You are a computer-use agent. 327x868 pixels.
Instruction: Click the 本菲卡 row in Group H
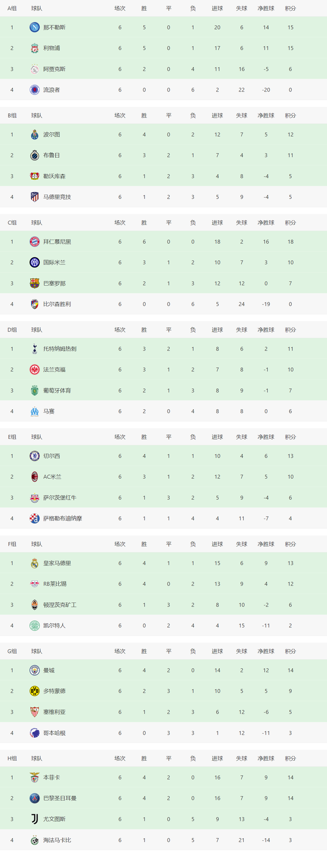click(163, 778)
